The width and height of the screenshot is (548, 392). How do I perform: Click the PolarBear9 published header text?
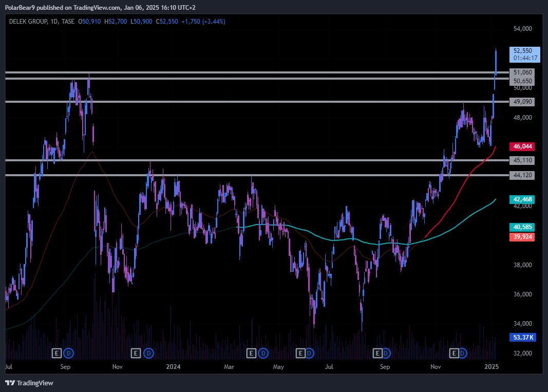click(x=100, y=7)
